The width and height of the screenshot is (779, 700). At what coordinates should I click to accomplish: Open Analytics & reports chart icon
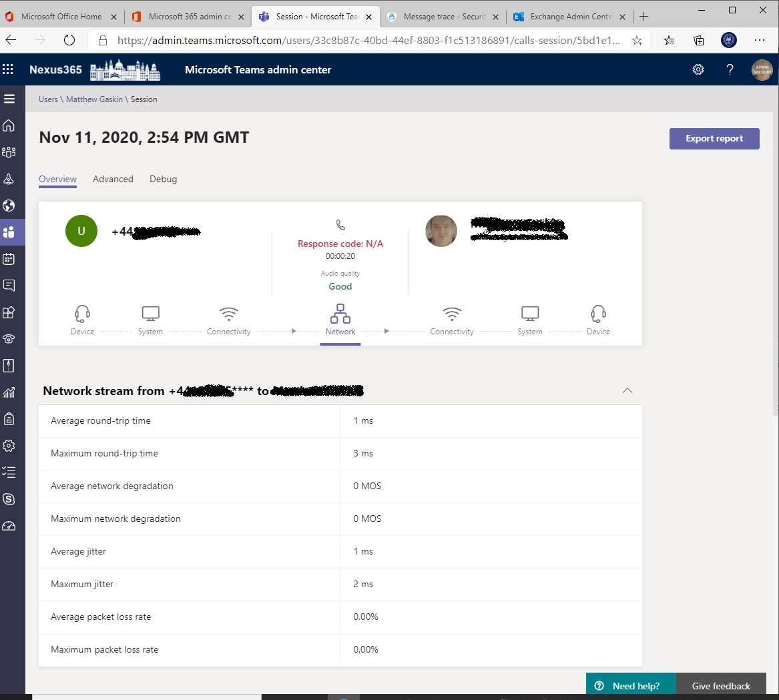tap(9, 392)
